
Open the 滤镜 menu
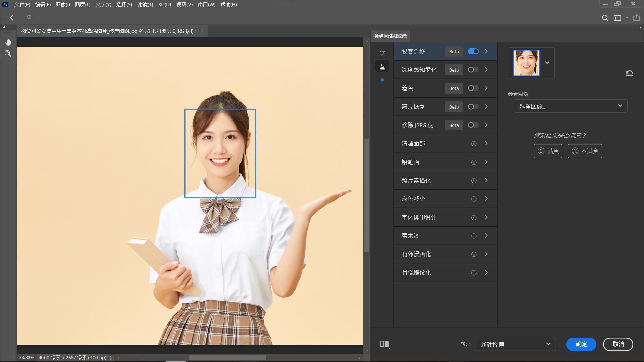point(146,5)
